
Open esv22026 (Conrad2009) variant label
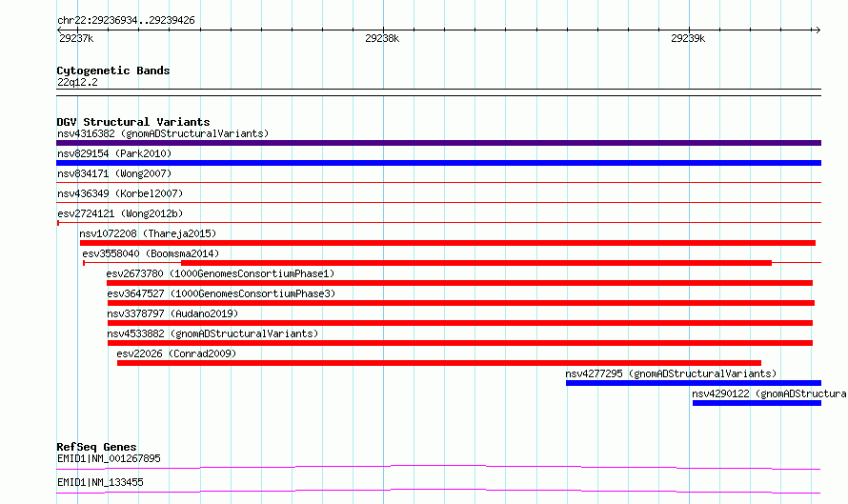pos(176,353)
